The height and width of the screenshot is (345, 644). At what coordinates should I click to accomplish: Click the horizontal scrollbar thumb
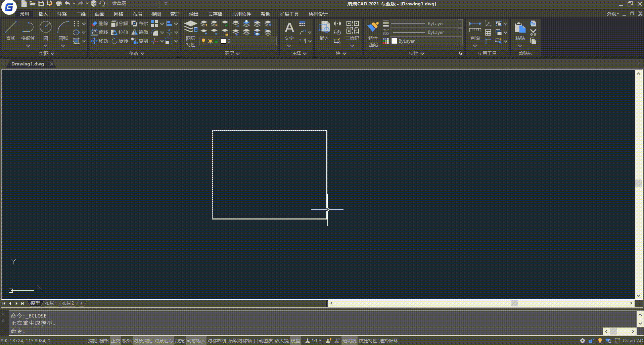pos(514,303)
